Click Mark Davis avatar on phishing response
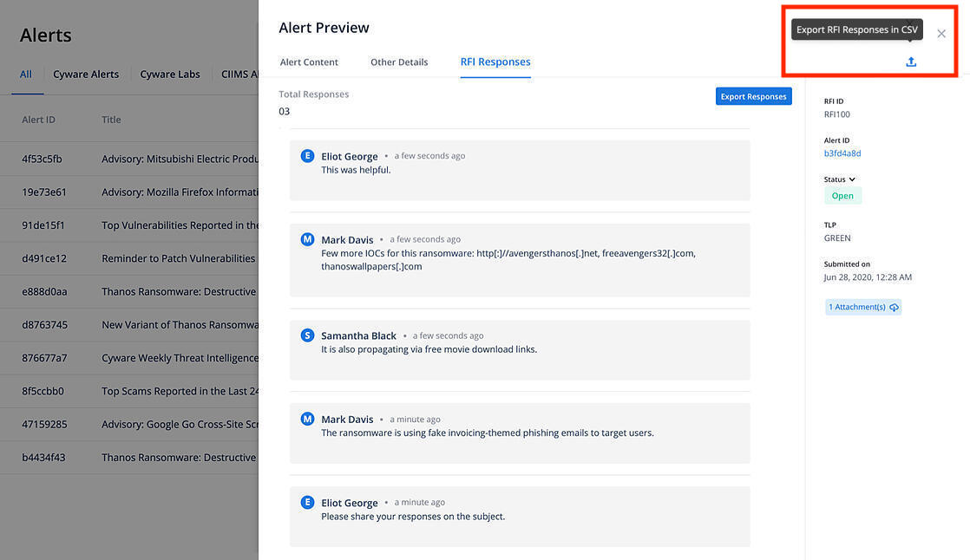 (307, 419)
